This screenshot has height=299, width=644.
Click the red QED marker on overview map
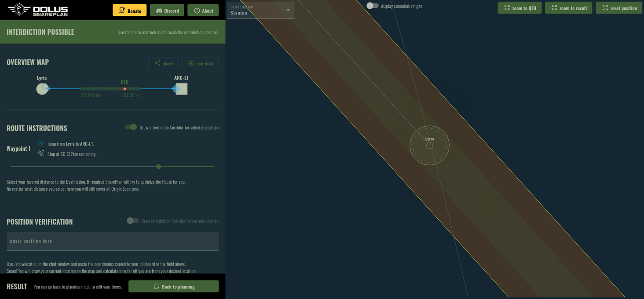coord(125,89)
